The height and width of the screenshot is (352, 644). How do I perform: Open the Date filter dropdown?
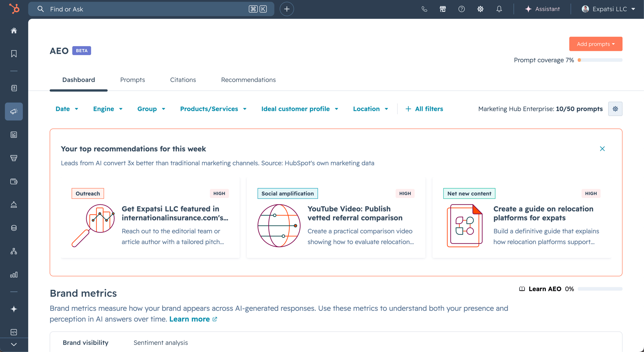pos(67,109)
